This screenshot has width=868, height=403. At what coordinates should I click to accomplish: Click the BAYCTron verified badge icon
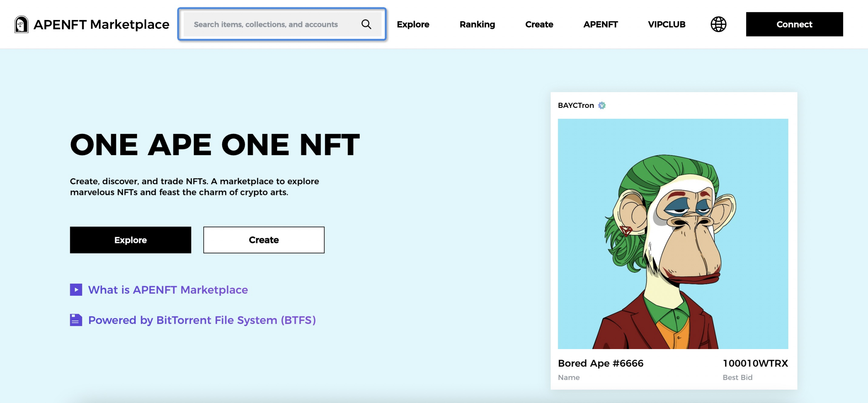pos(602,105)
